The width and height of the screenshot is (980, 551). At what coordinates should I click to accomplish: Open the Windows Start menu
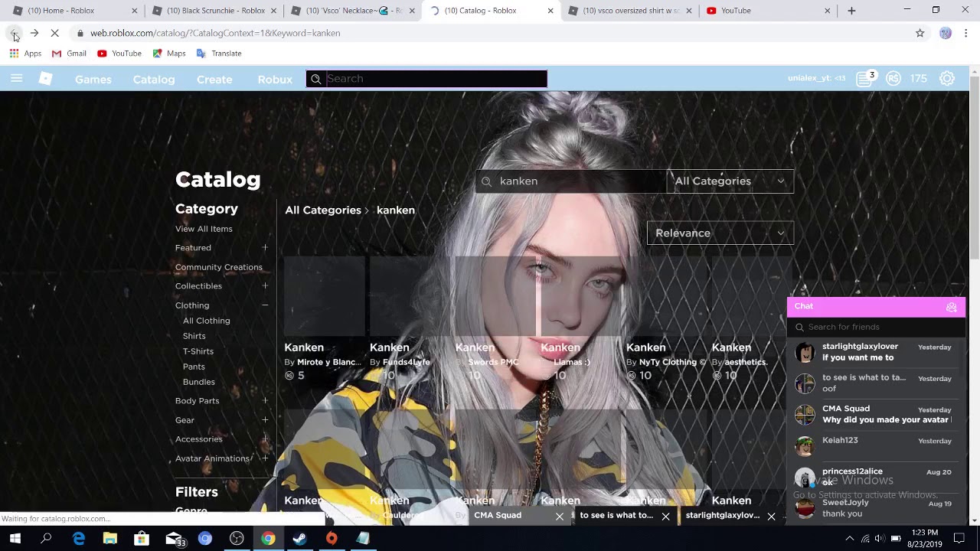[15, 539]
